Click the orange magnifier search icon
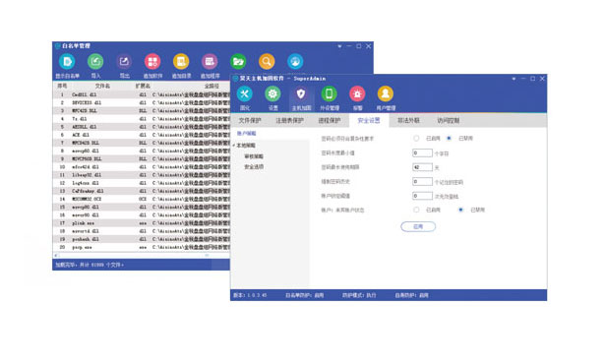Viewport: 605px width, 364px height. [267, 62]
